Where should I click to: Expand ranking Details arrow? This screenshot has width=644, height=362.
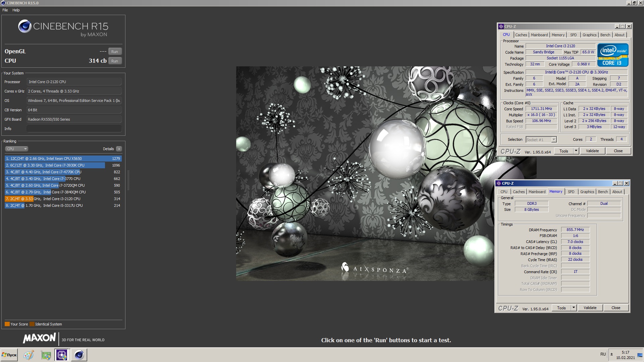coord(119,149)
